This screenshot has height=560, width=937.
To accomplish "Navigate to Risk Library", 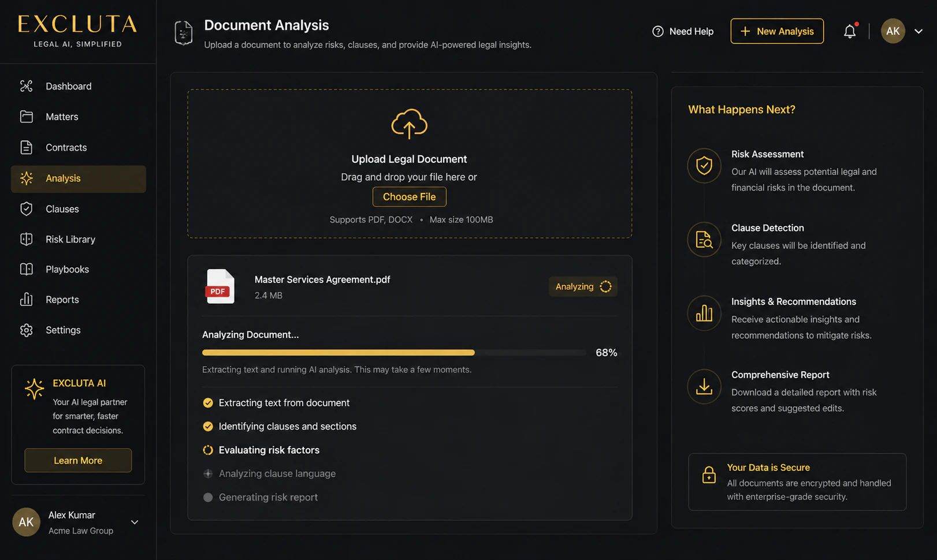I will (x=78, y=239).
